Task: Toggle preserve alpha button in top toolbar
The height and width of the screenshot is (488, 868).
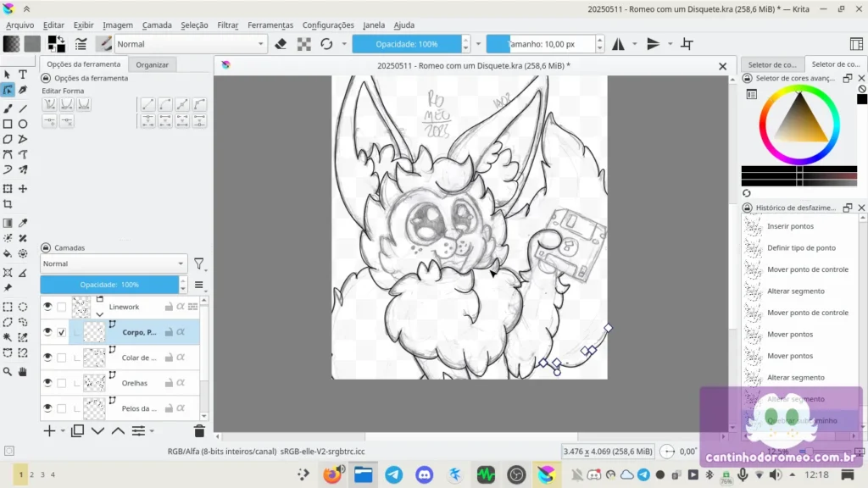Action: point(304,44)
